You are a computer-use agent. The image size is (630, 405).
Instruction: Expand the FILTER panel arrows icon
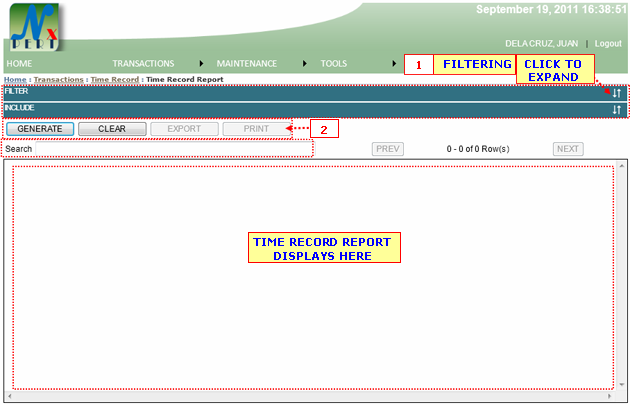tap(616, 93)
